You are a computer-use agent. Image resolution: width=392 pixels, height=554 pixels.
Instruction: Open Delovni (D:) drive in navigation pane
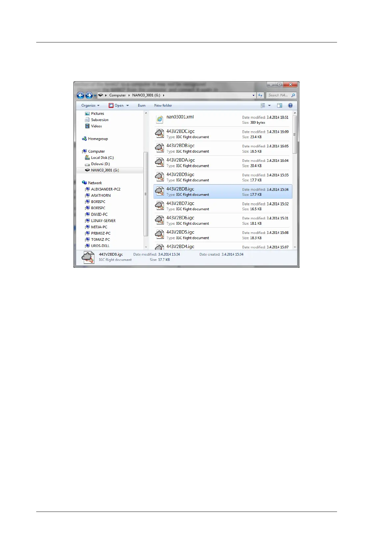(100, 164)
